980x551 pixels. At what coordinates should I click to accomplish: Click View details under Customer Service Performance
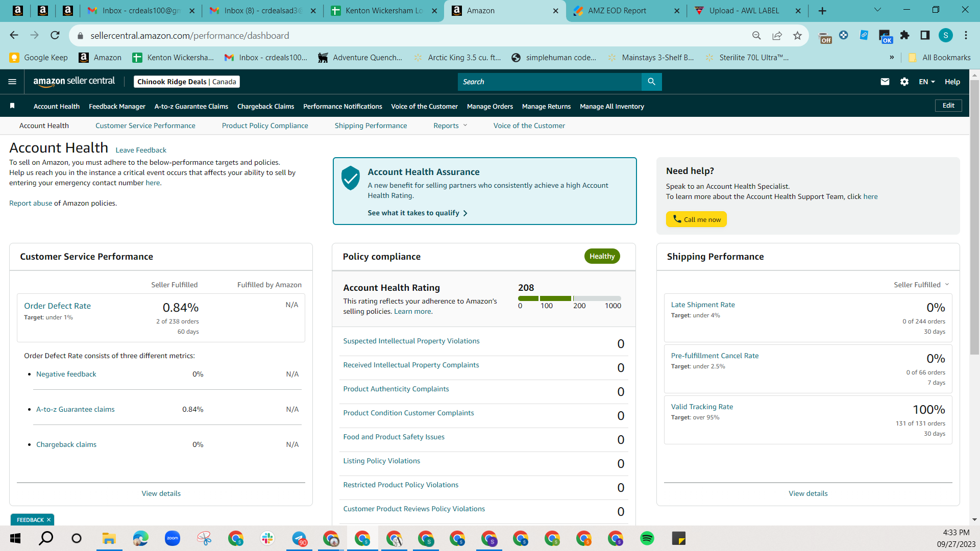click(x=161, y=493)
